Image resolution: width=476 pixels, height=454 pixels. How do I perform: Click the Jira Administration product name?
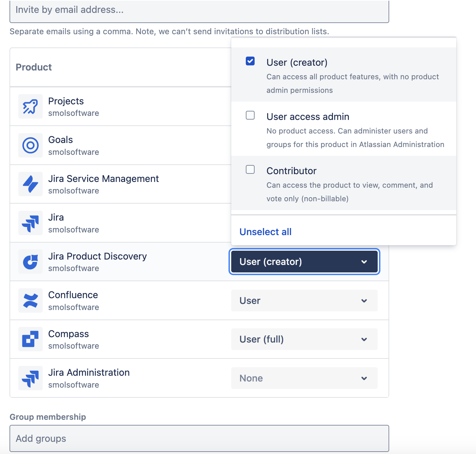click(89, 372)
